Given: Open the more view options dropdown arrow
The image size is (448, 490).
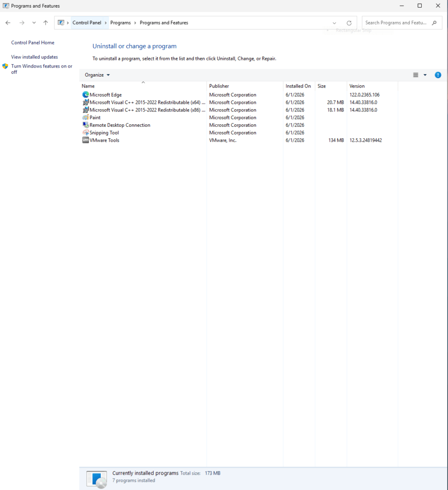Looking at the screenshot, I should pyautogui.click(x=425, y=75).
